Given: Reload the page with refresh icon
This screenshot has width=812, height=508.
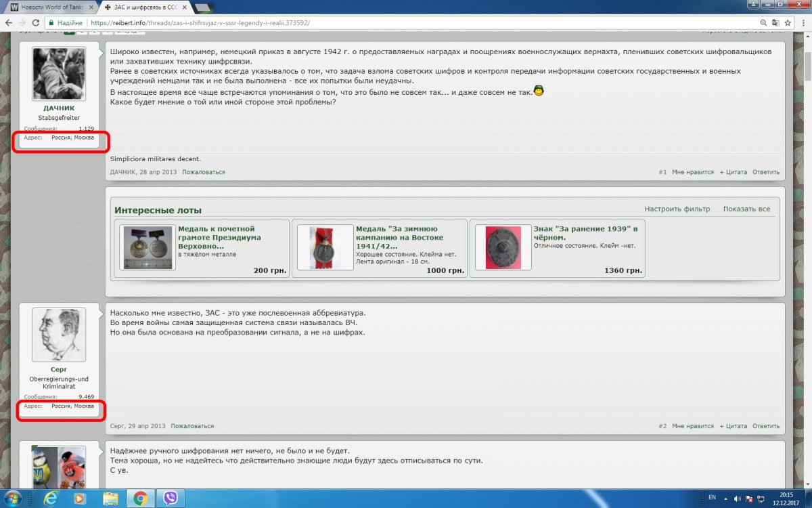Looking at the screenshot, I should pos(36,22).
